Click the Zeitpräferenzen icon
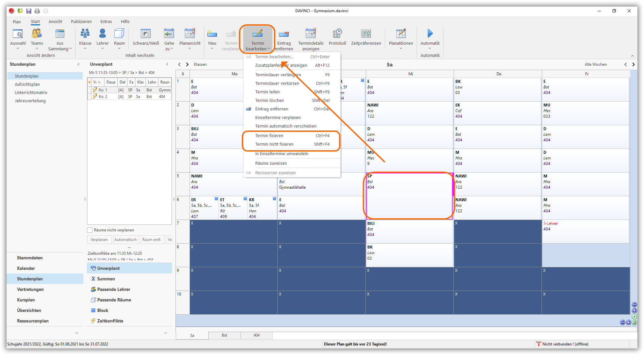 click(366, 34)
